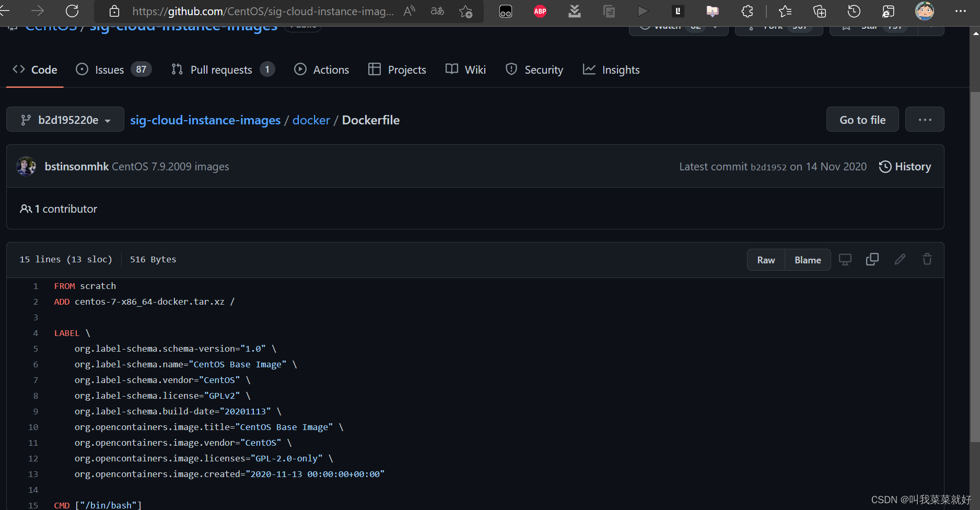Select code line number 15
The image size is (980, 510).
tap(33, 505)
